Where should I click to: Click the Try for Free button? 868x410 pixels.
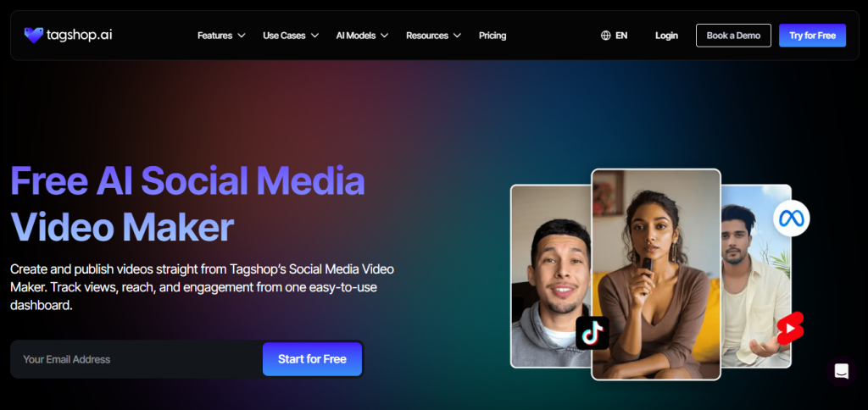(x=812, y=36)
